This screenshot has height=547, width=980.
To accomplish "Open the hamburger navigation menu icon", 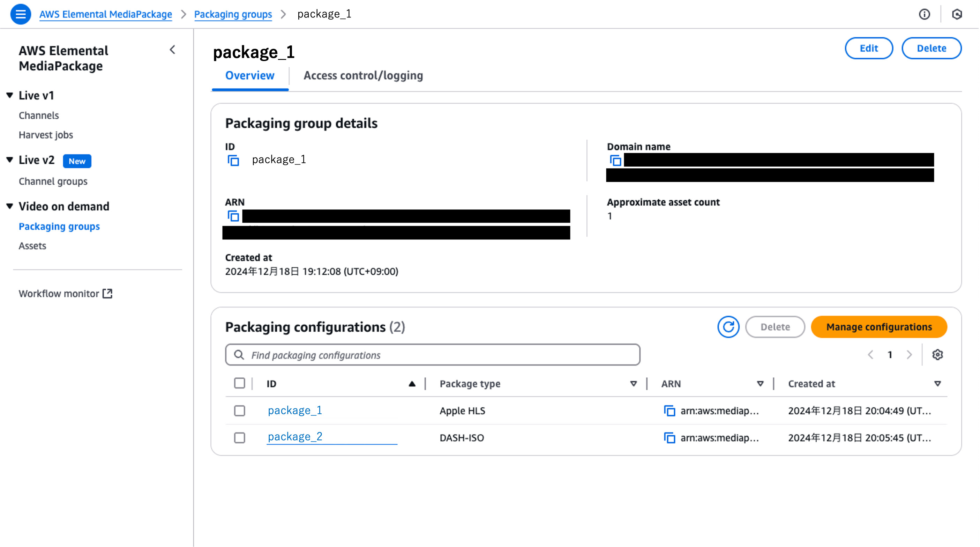I will [21, 14].
